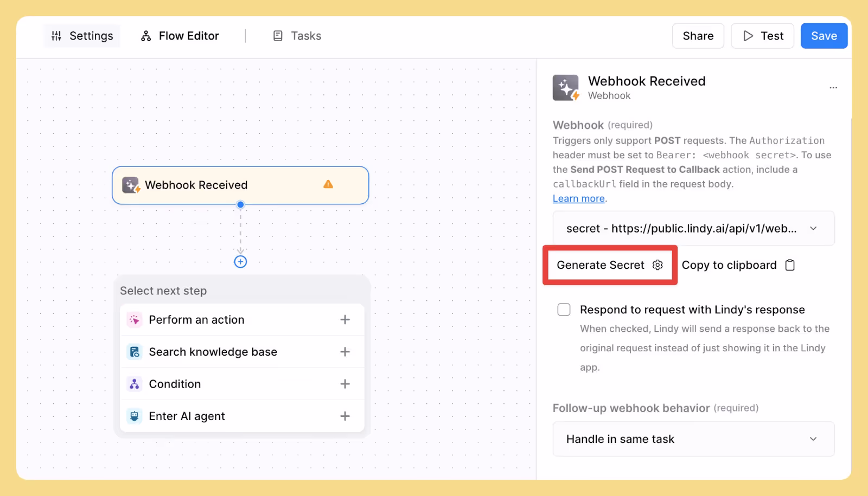This screenshot has width=868, height=496.
Task: Click the flow icon beside Flow Editor
Action: coord(146,36)
